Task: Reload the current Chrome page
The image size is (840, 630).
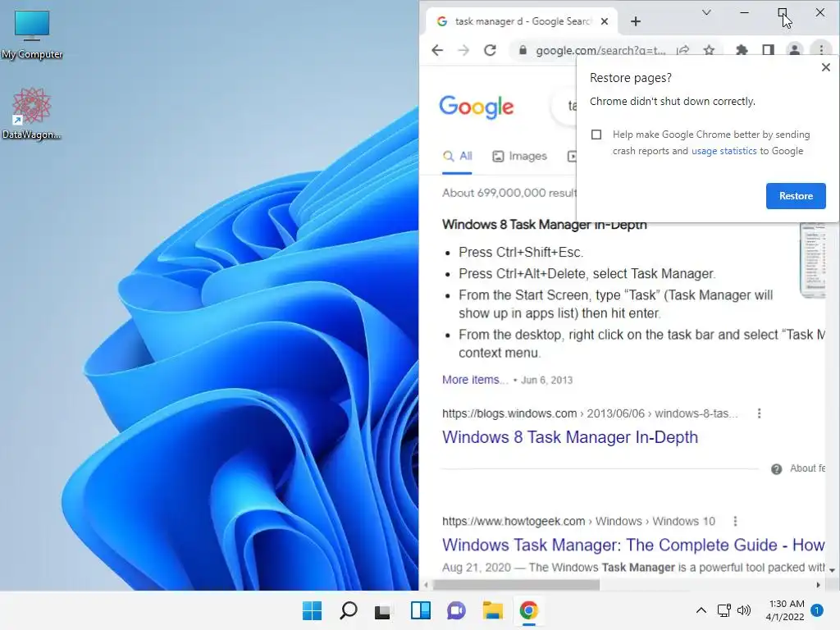Action: (x=490, y=50)
